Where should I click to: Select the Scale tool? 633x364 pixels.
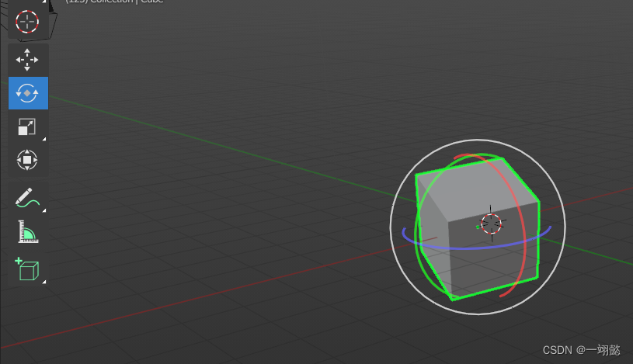click(x=27, y=127)
